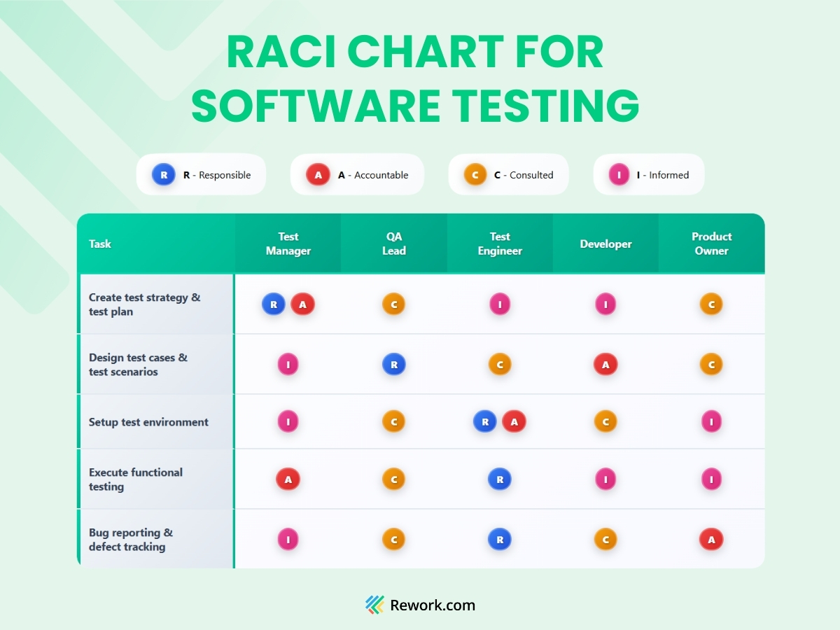This screenshot has width=840, height=630.
Task: Click the 'C - Consulted' legend text
Action: [x=524, y=175]
